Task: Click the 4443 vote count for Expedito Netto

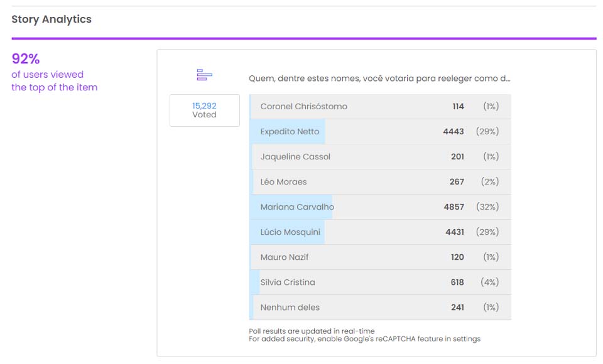Action: click(454, 132)
